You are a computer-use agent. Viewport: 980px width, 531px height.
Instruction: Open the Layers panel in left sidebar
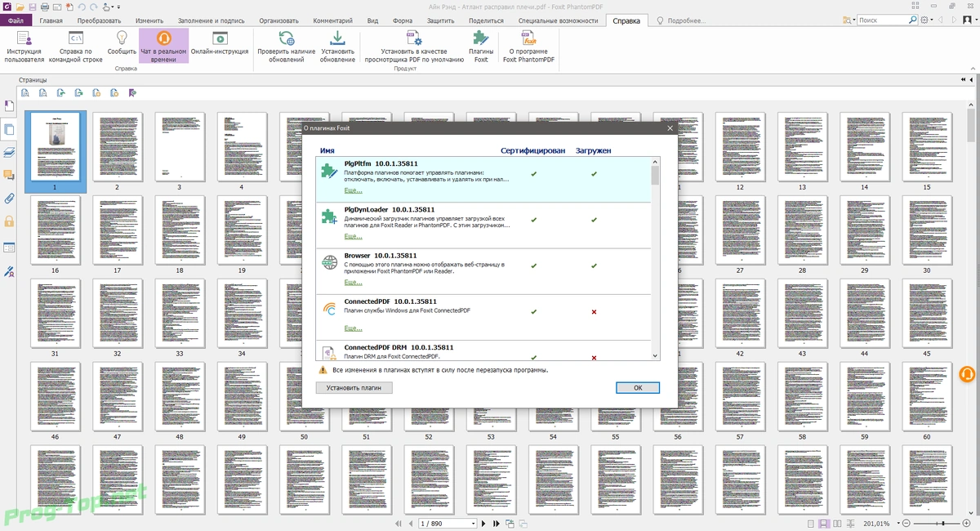pos(9,152)
